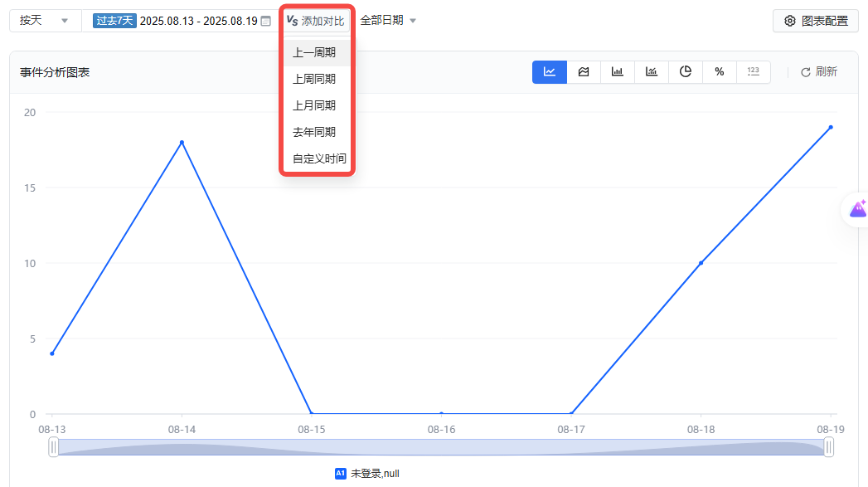Click the left handle of range slider
The width and height of the screenshot is (868, 487).
point(53,447)
